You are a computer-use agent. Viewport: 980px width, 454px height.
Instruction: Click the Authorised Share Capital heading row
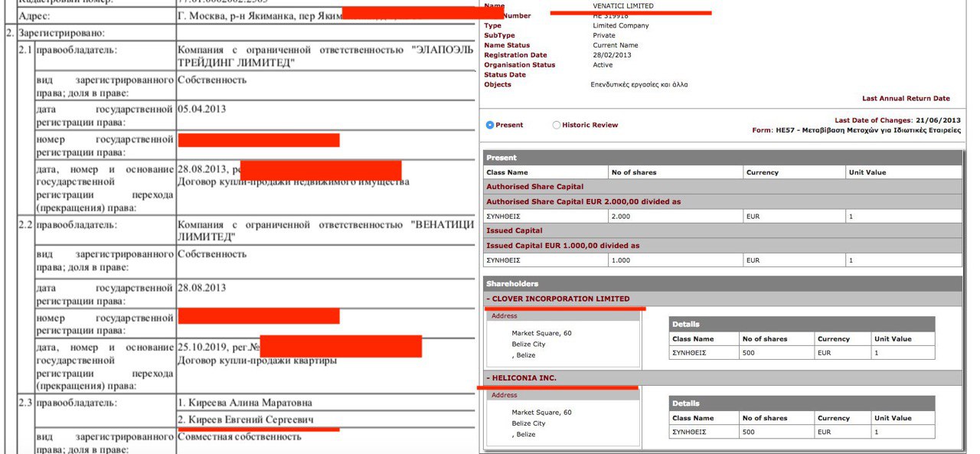(x=723, y=187)
